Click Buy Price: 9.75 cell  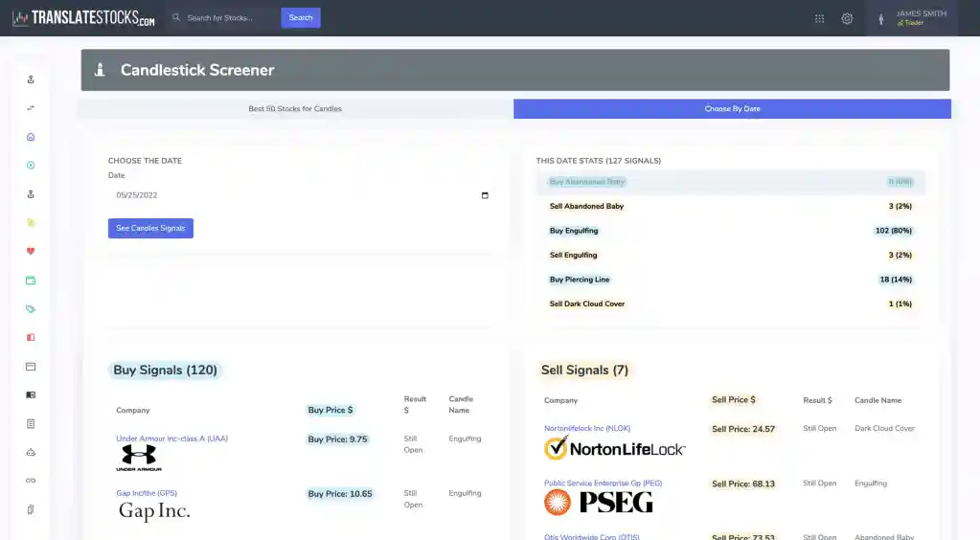(337, 439)
